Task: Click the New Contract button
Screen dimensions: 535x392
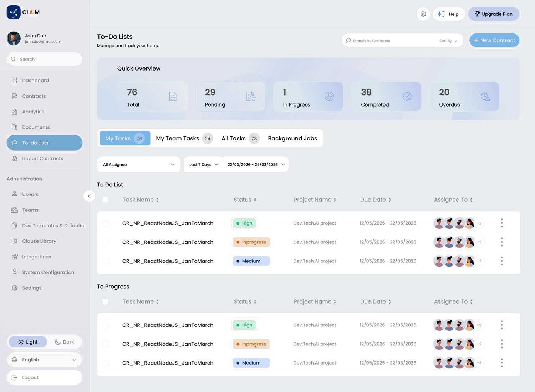Action: tap(494, 40)
